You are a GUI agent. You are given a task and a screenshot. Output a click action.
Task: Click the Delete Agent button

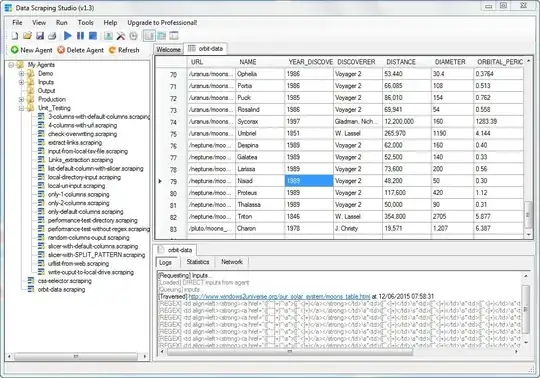point(81,50)
